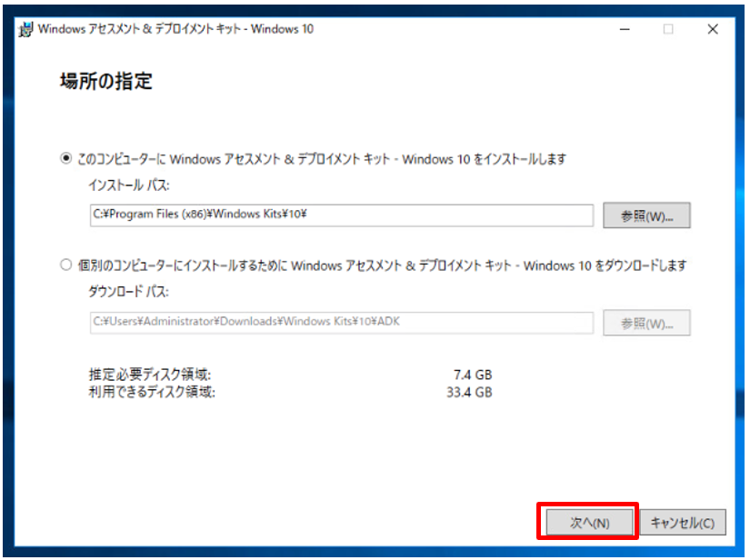The image size is (750, 560).
Task: Close the ADK setup window
Action: coord(713,29)
